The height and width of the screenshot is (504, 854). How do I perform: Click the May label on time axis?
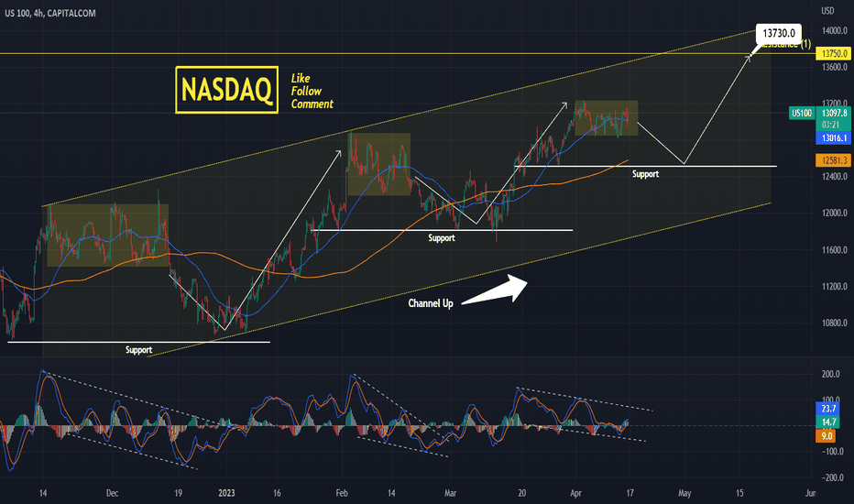pyautogui.click(x=684, y=493)
